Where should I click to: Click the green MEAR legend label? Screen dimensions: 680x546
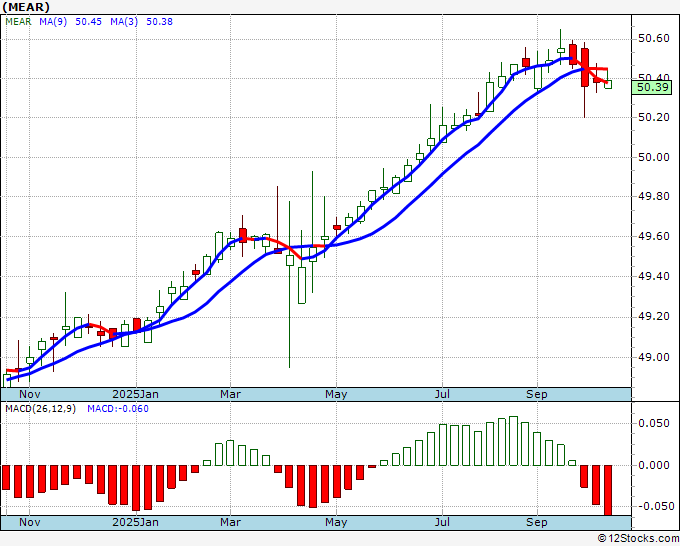coord(18,21)
